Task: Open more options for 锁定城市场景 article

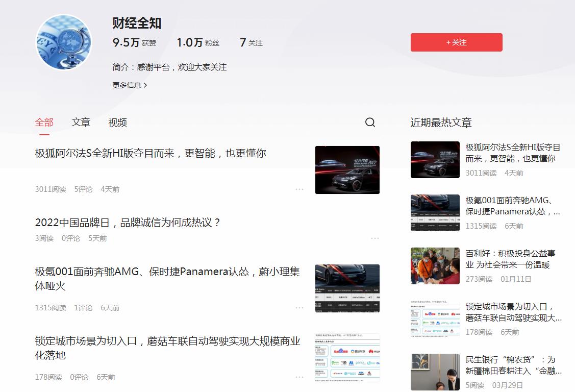Action: pos(299,377)
